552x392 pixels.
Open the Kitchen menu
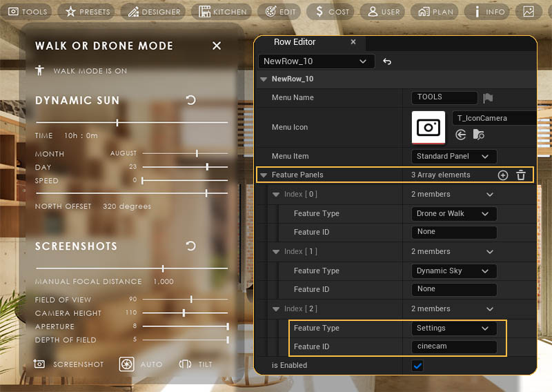(222, 12)
